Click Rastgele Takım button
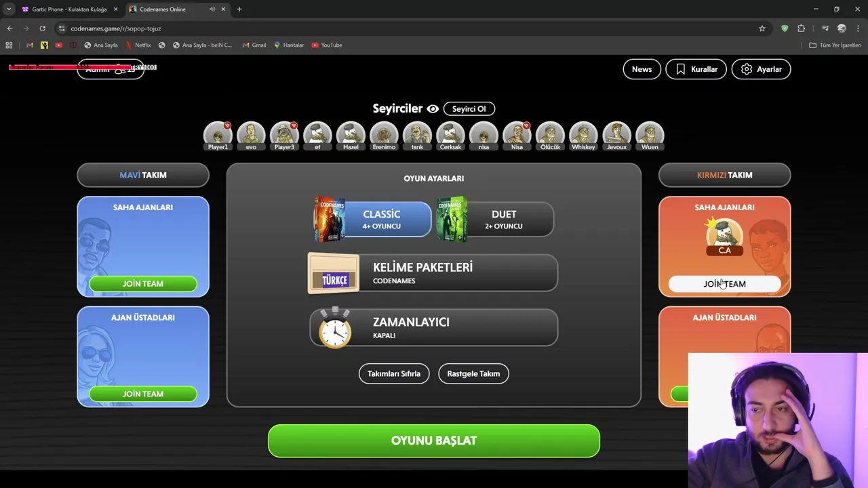Viewport: 868px width, 488px height. click(473, 373)
